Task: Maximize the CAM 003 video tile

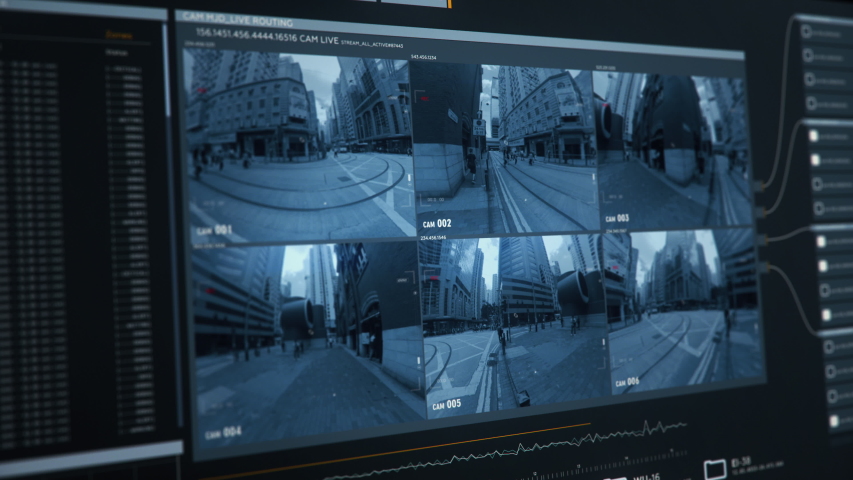Action: click(672, 150)
